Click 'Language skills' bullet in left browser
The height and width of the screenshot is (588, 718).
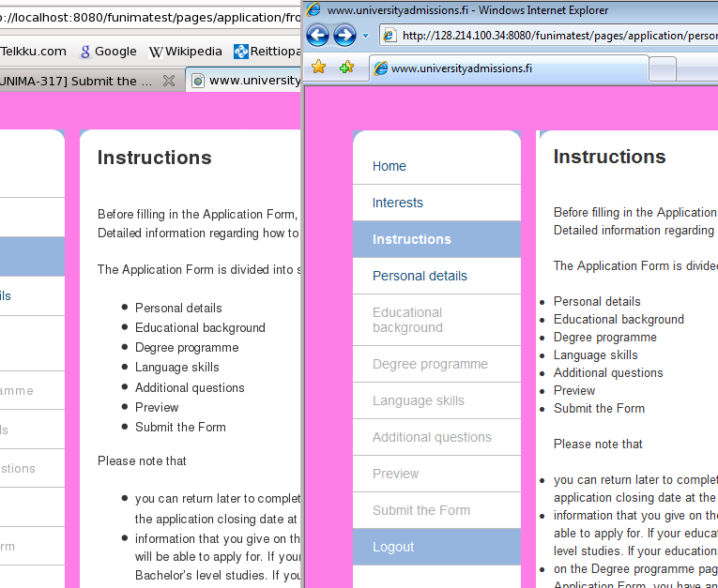pyautogui.click(x=176, y=367)
